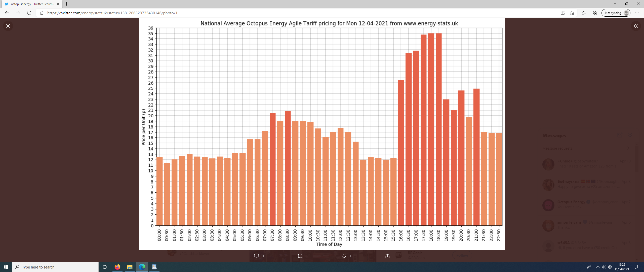Show hidden system tray icons

(x=598, y=267)
